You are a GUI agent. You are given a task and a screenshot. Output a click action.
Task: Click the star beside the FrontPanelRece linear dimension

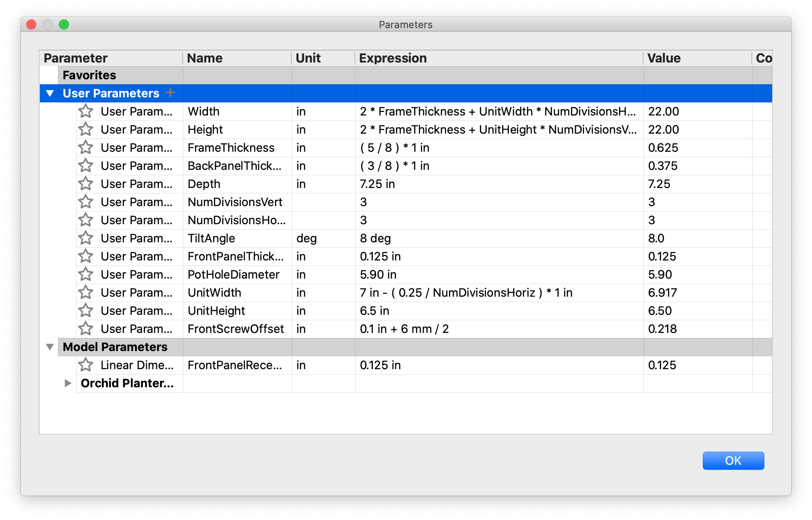coord(86,365)
